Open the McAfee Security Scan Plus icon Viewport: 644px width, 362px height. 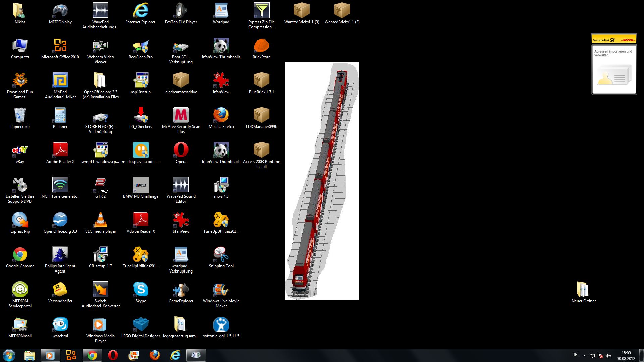point(181,121)
